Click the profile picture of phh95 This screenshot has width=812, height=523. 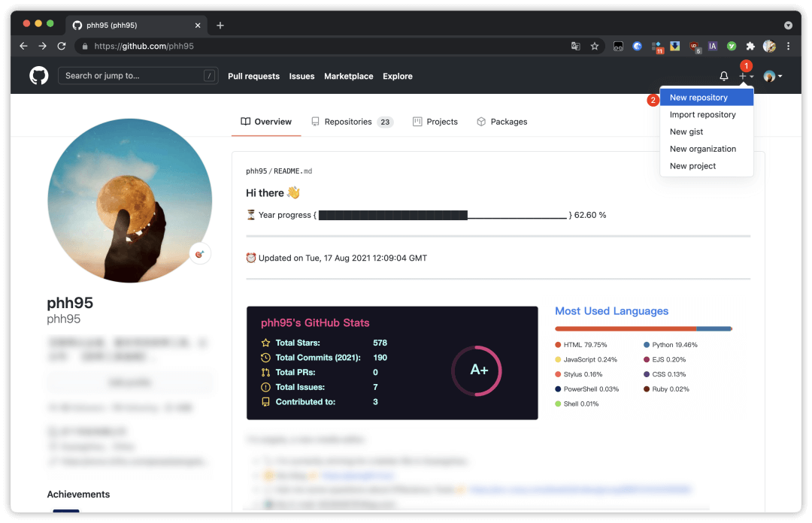click(x=129, y=201)
